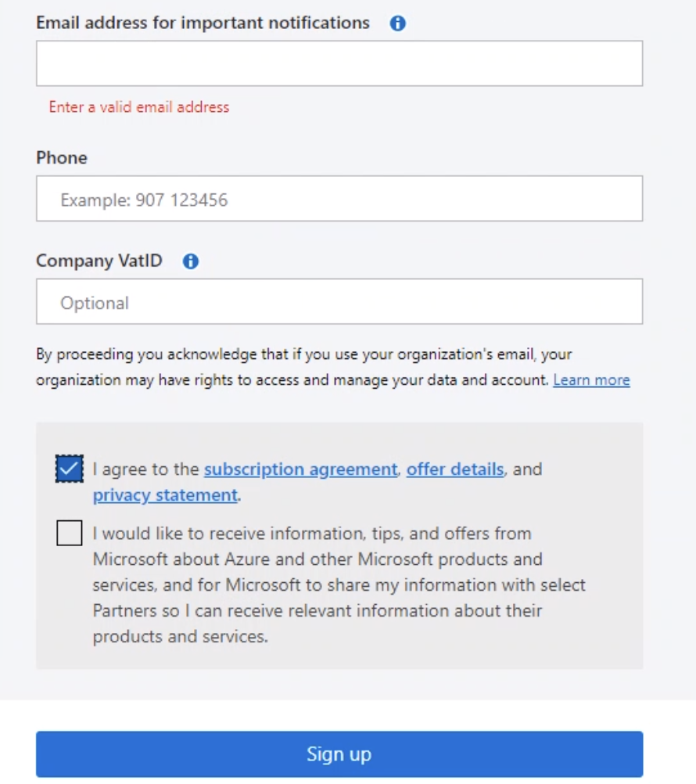Image resolution: width=696 pixels, height=784 pixels.
Task: Uncheck the subscription agreement consent checkbox
Action: pos(69,469)
